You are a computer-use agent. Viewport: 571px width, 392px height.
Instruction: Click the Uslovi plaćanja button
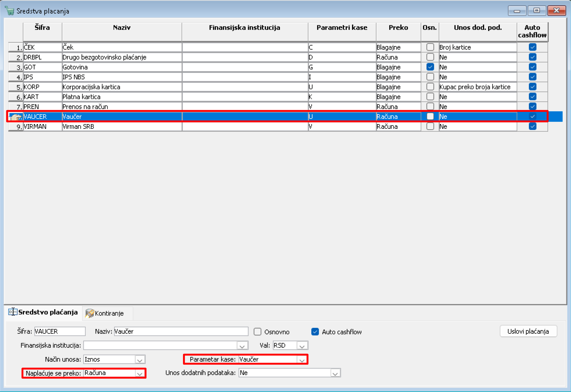[528, 331]
